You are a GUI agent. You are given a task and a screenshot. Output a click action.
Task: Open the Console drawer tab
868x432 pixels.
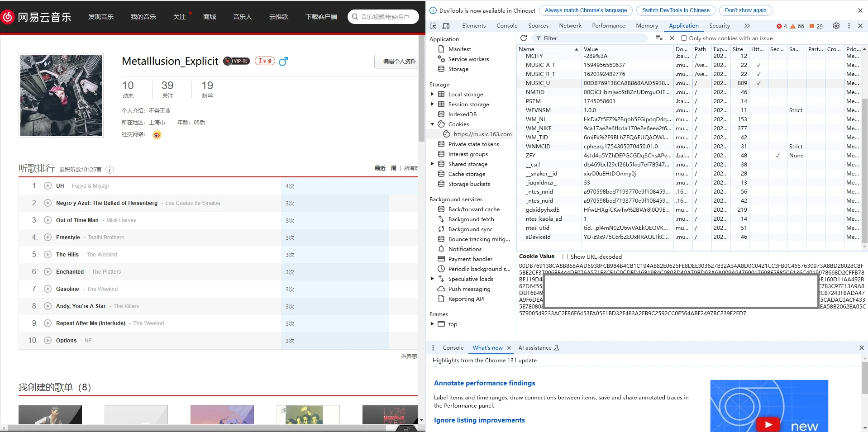pyautogui.click(x=453, y=348)
